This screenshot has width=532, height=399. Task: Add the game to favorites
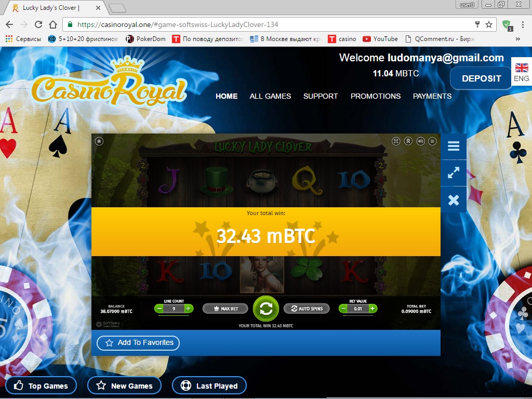[138, 343]
